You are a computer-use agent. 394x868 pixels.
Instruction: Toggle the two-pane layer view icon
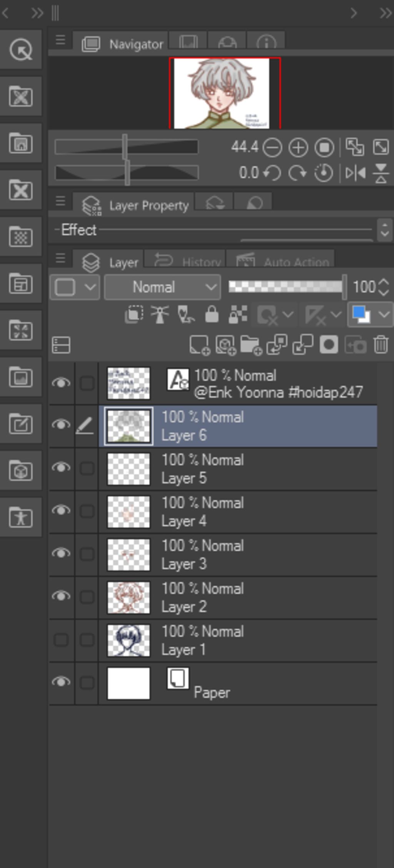[x=61, y=345]
